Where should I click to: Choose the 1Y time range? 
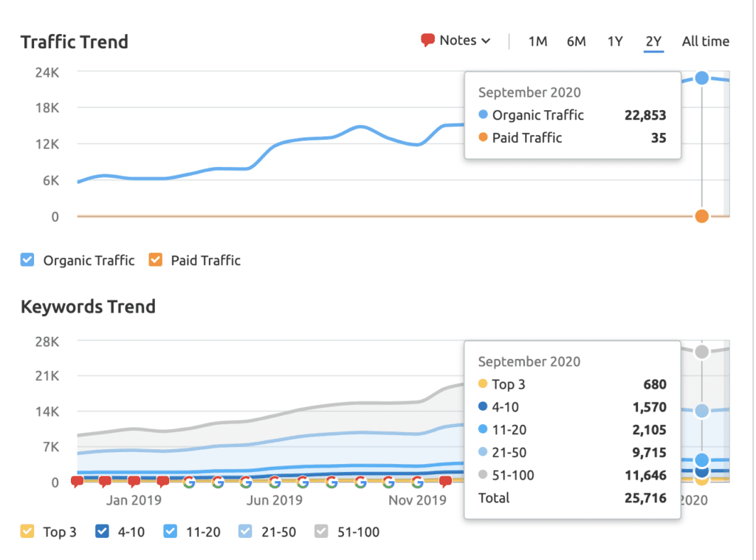click(615, 41)
